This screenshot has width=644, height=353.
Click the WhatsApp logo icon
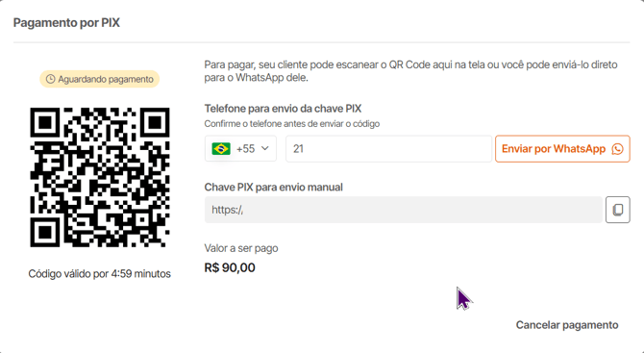click(617, 149)
